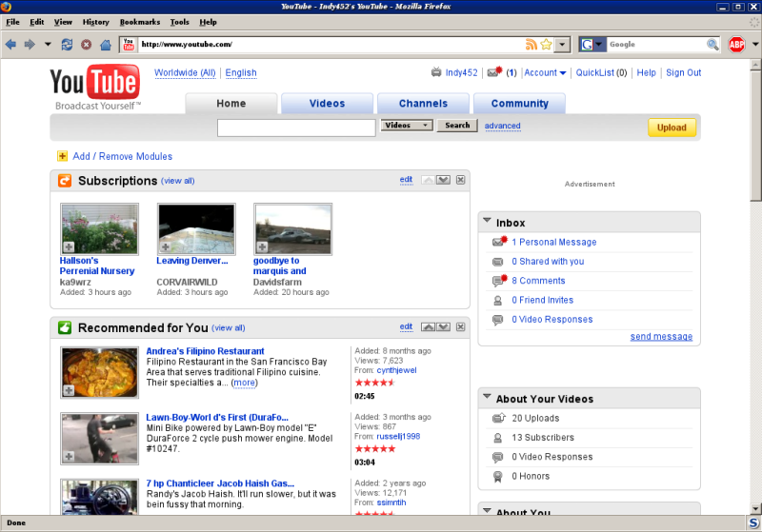Click the Comments bubble icon in Inbox
The width and height of the screenshot is (762, 532).
click(499, 280)
